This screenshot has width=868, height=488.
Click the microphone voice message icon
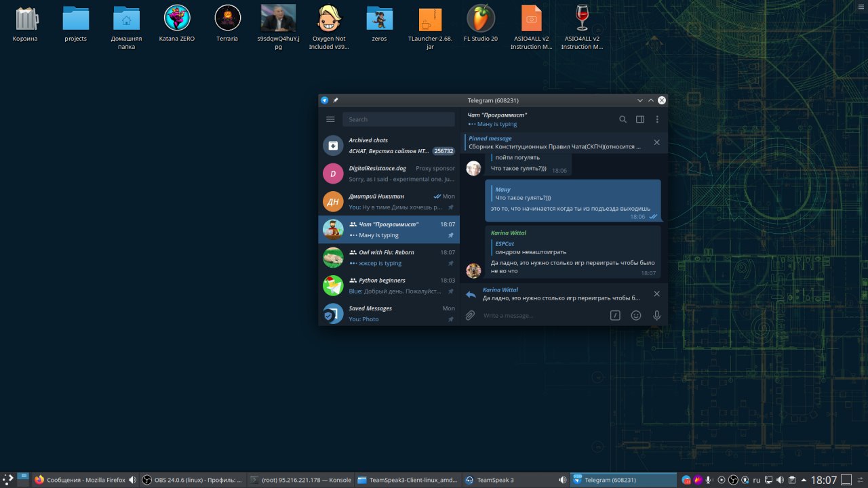tap(656, 315)
